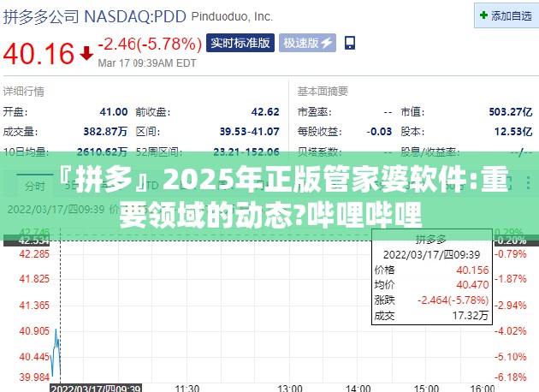Click the Pinduoduo, Inc. subtitle
539x392 pixels.
coord(232,16)
